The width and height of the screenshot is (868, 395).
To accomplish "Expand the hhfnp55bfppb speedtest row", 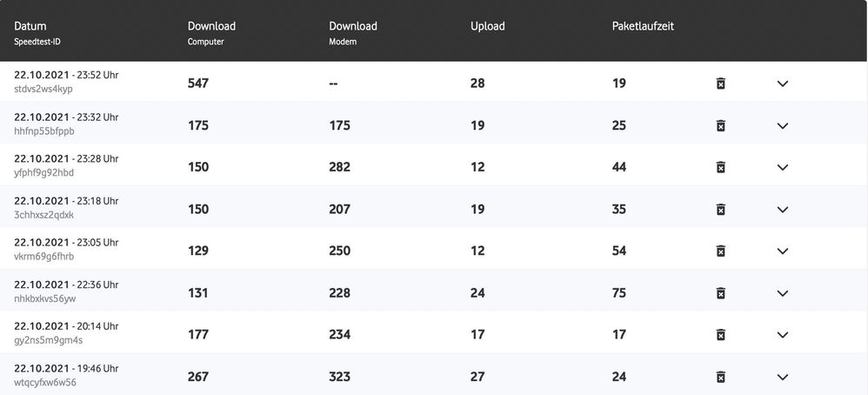I will coord(782,125).
